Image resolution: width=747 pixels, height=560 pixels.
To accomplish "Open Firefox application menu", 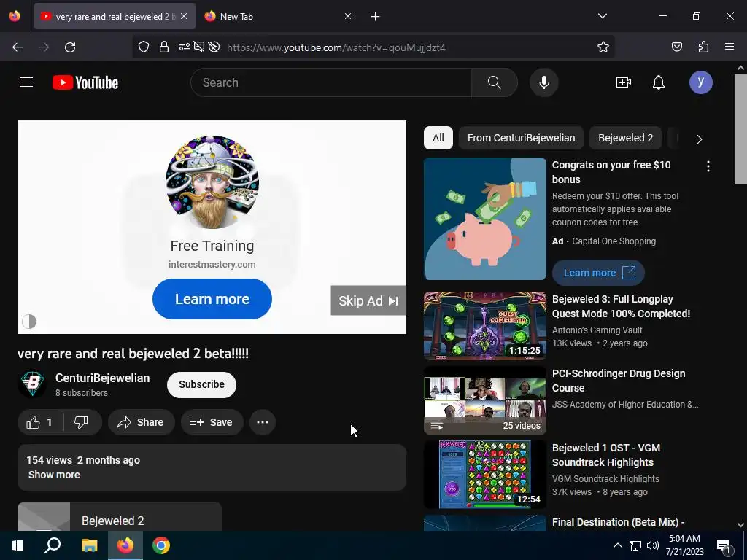I will click(x=729, y=47).
